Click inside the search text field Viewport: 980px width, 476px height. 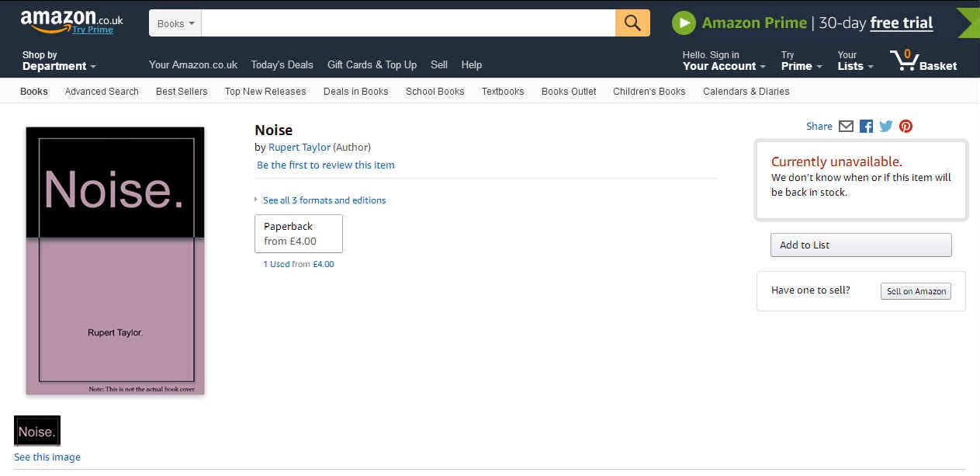point(408,23)
